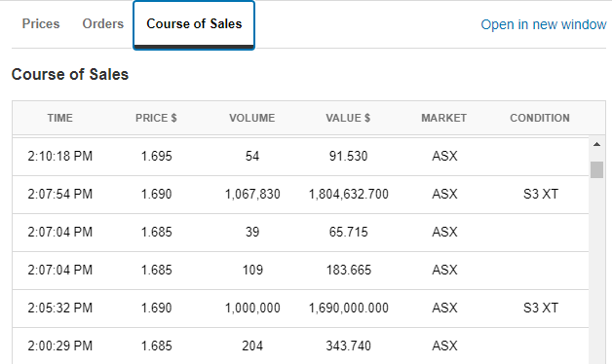Click the scrollbar up arrow
This screenshot has width=612, height=364.
596,145
